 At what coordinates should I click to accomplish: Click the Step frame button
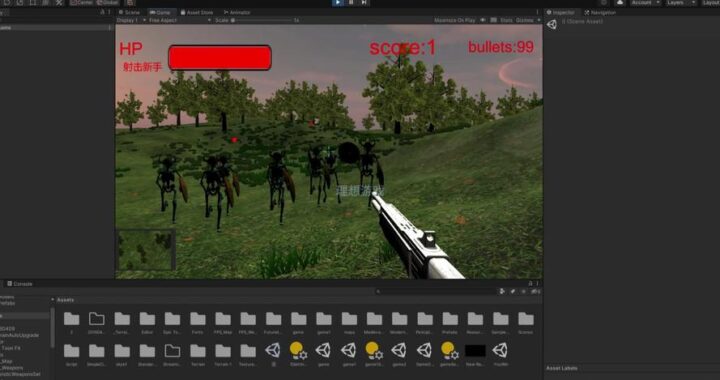364,2
